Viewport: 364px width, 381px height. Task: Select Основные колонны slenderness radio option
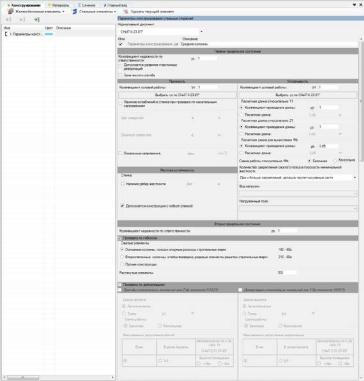click(122, 249)
